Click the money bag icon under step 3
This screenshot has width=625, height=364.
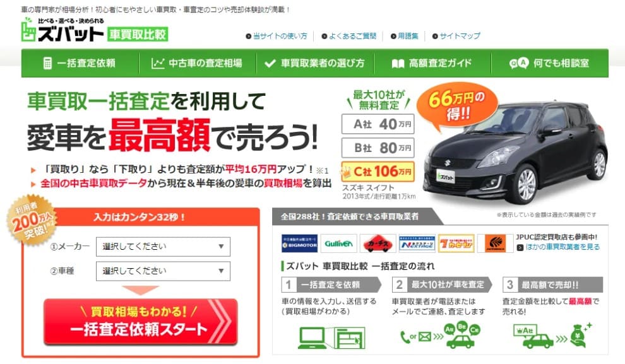coord(580,336)
